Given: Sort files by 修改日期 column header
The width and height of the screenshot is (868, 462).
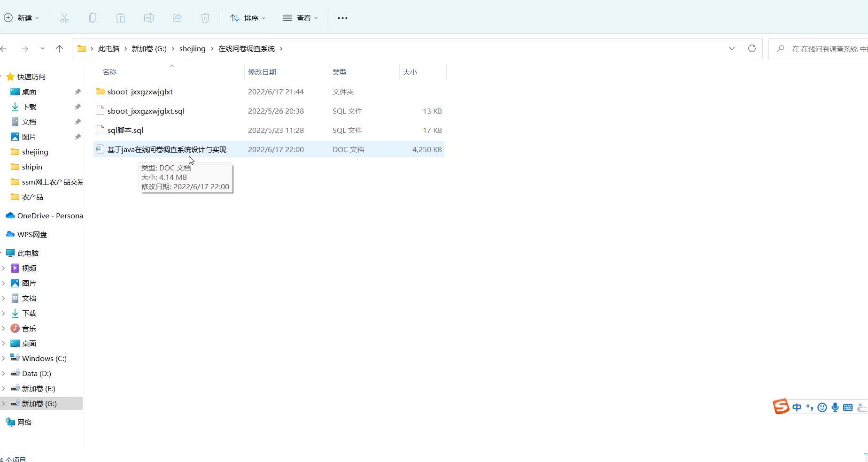Looking at the screenshot, I should click(262, 72).
